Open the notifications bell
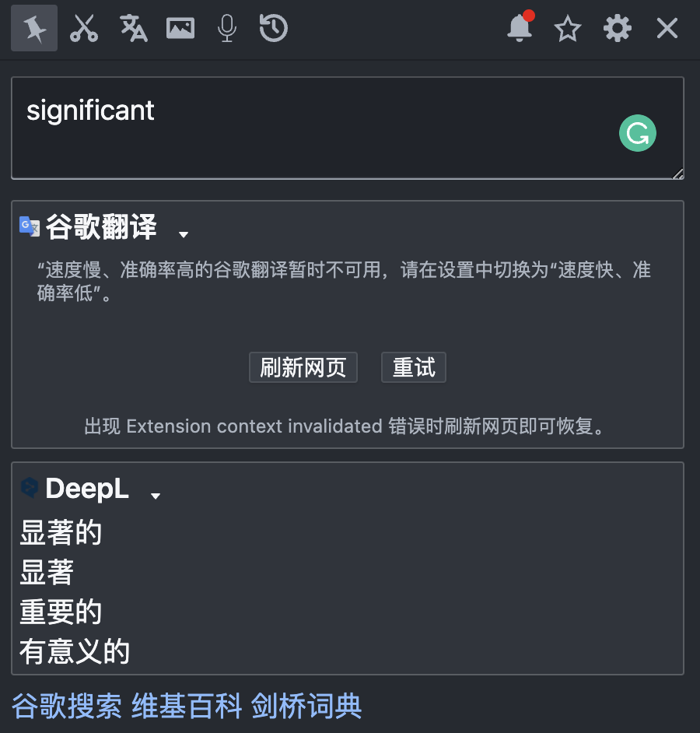 (519, 30)
